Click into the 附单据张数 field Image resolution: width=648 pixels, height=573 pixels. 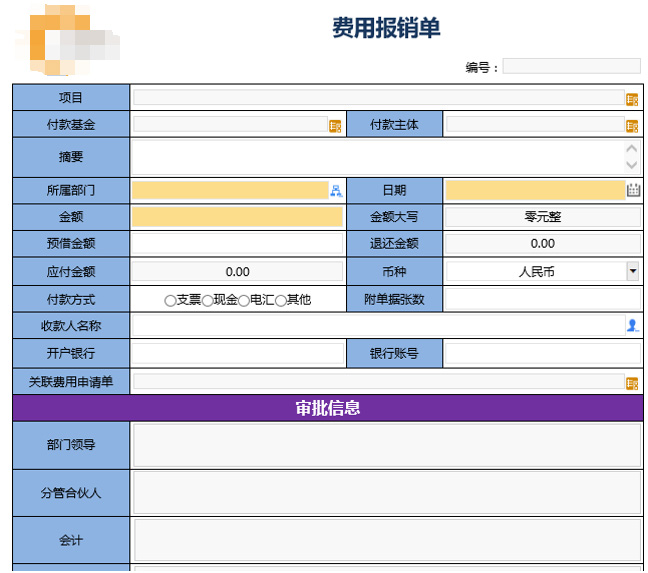[543, 299]
